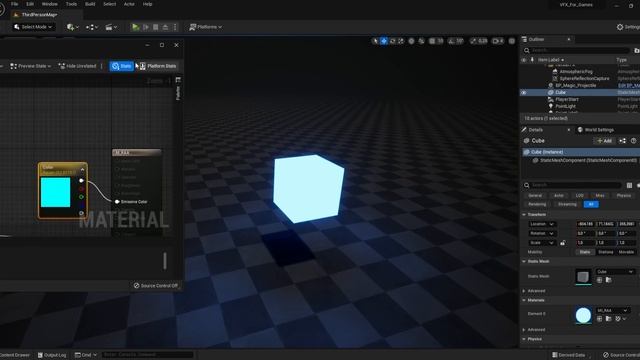Select BP_Magic_Projectile in the Outliner
The image size is (640, 360).
576,85
